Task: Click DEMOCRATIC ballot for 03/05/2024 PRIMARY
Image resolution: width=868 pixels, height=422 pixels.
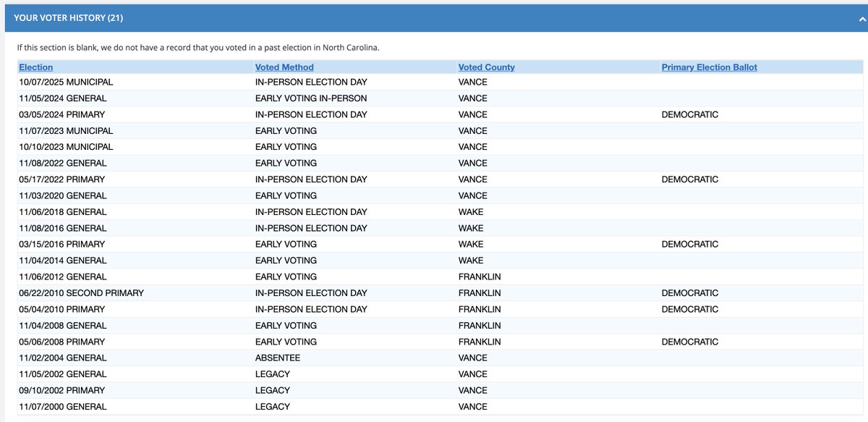Action: [690, 114]
